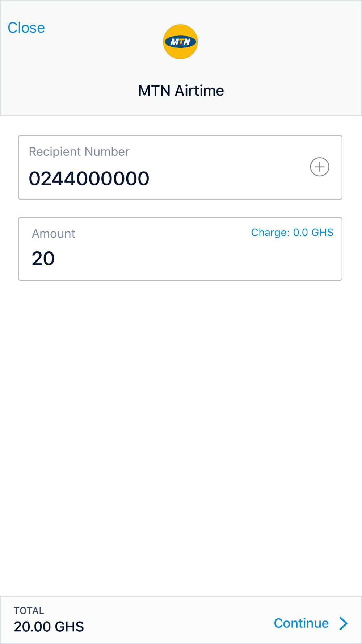362x644 pixels.
Task: Click the 20.00 GHS total value
Action: click(x=49, y=627)
